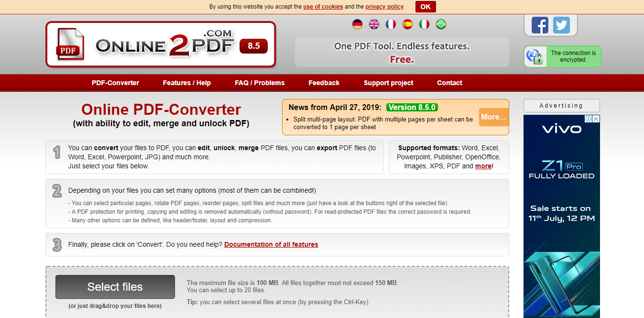Click 'One PDF Tool. Endless features.' slogan
Image resolution: width=644 pixels, height=318 pixels.
pos(402,46)
